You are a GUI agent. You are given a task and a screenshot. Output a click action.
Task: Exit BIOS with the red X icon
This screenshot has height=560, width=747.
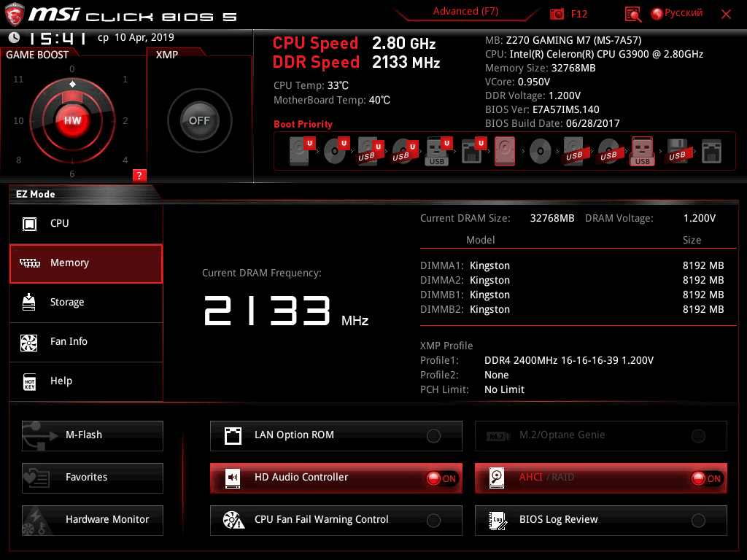point(726,15)
